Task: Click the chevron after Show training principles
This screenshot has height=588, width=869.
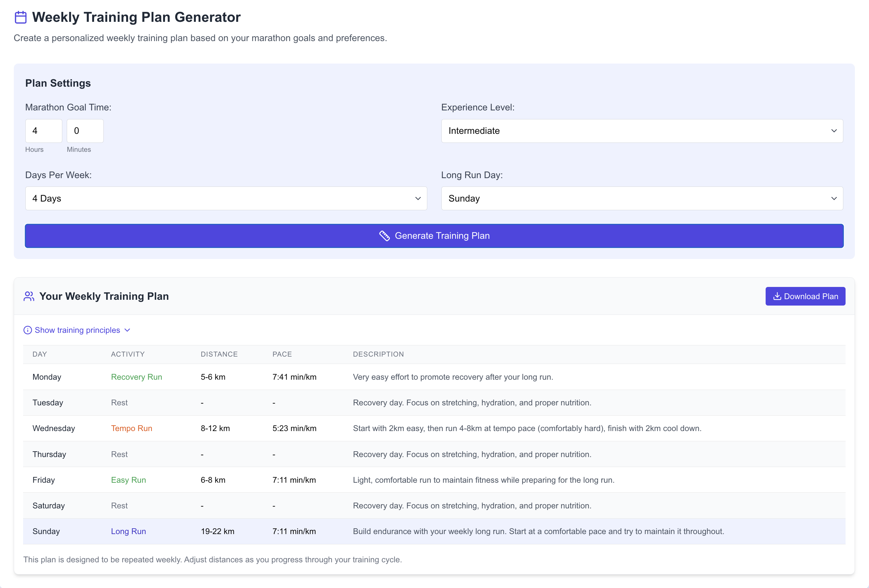Action: [x=127, y=330]
